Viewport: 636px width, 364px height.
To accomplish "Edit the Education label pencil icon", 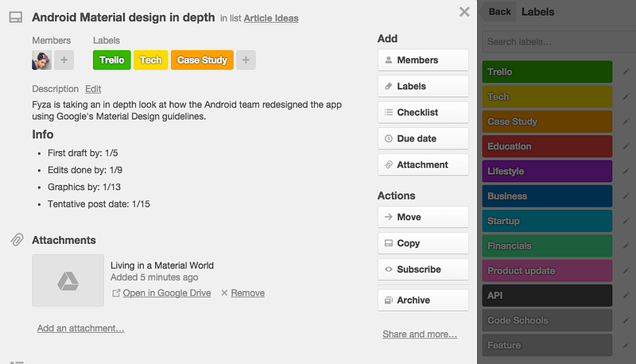I will 626,146.
